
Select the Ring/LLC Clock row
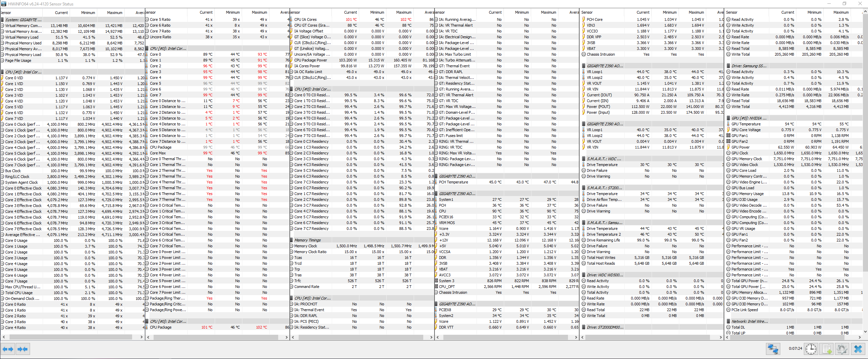click(x=72, y=177)
